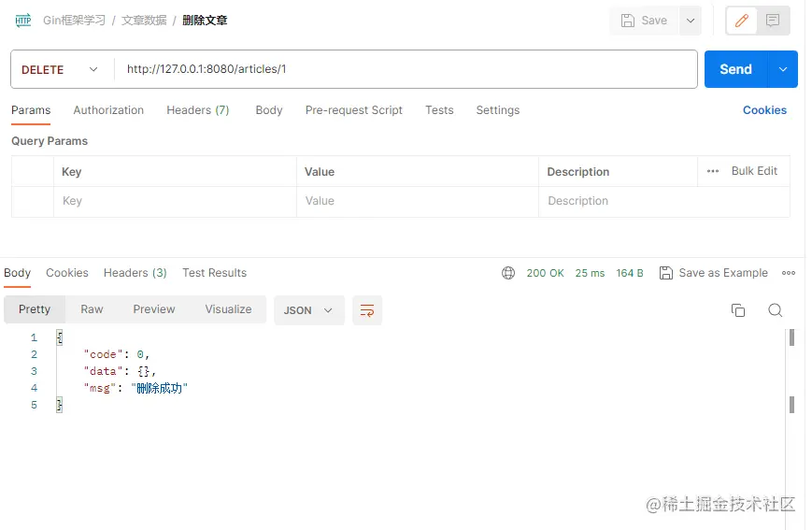
Task: Open the Tests tab
Action: [439, 110]
